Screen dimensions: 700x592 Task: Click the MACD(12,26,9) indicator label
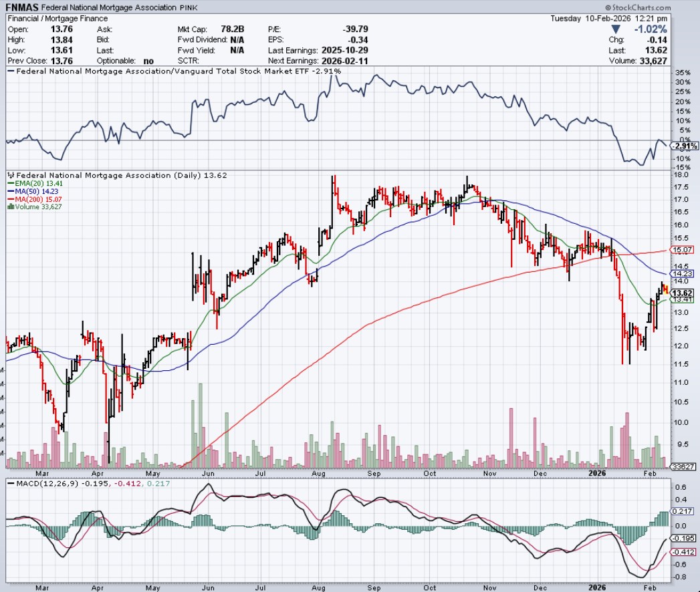click(39, 482)
